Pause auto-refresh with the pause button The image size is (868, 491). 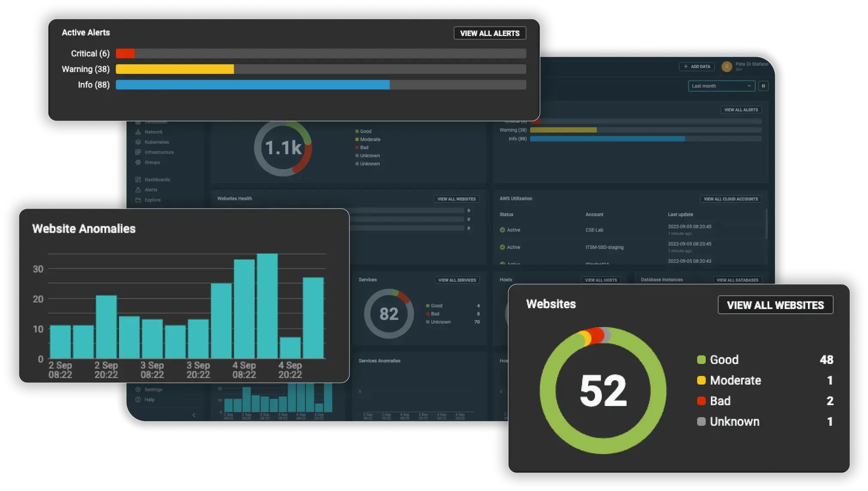click(763, 86)
